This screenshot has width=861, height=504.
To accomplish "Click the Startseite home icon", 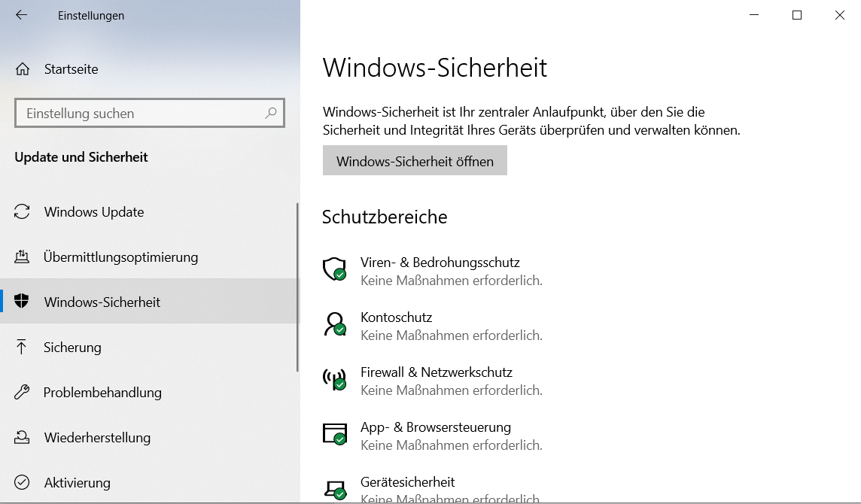I will pyautogui.click(x=23, y=69).
